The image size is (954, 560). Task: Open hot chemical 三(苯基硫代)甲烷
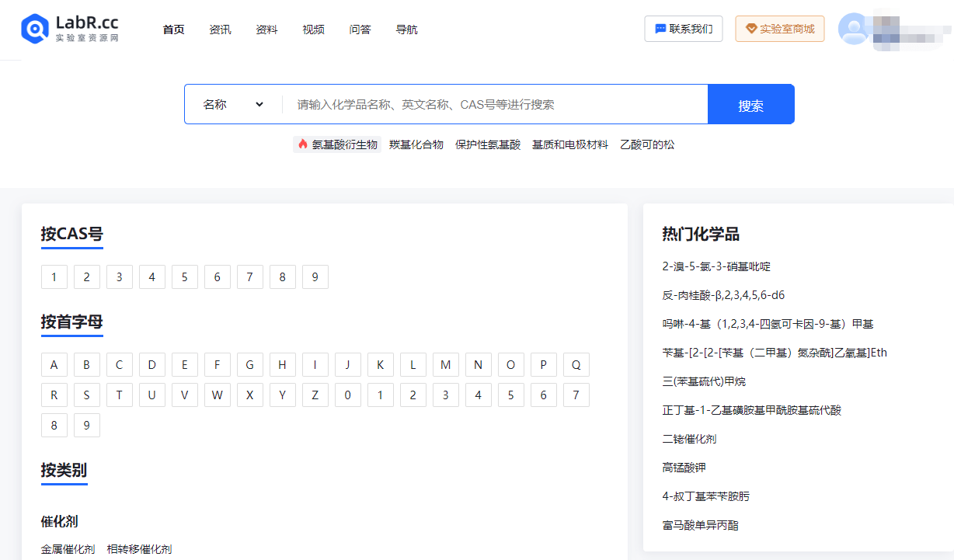pyautogui.click(x=704, y=381)
